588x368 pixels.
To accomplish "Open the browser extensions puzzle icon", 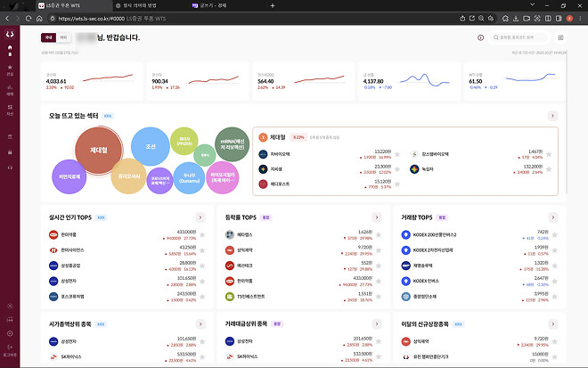I will tap(505, 18).
